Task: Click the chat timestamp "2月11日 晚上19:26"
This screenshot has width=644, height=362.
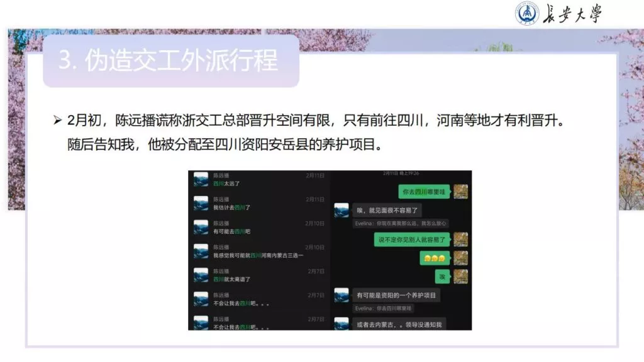Action: coord(401,173)
